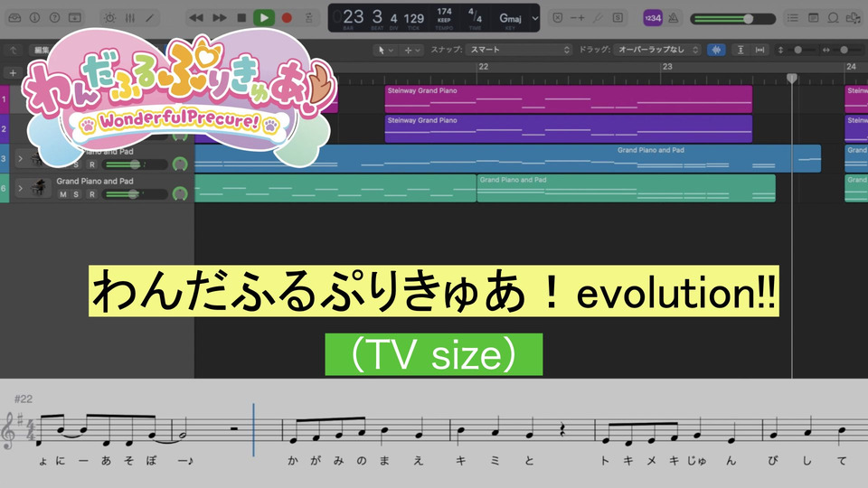Viewport: 868px width, 488px height.
Task: Start recording with the red Record button
Action: coord(287,18)
